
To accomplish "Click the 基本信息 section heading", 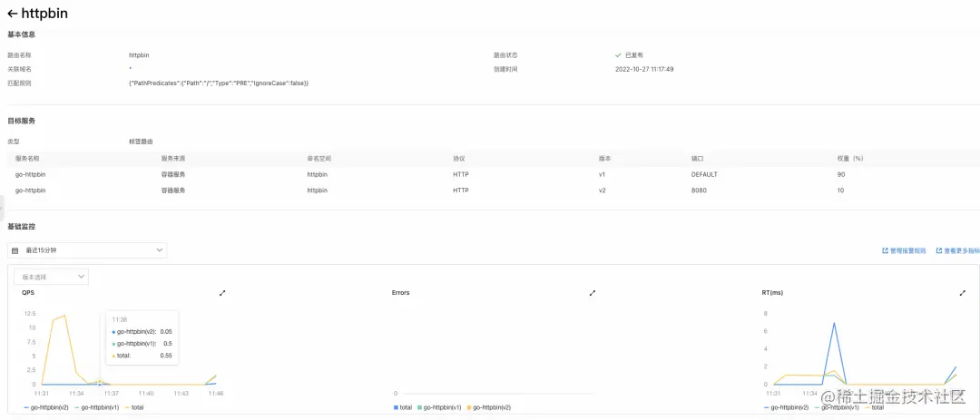I will point(21,34).
